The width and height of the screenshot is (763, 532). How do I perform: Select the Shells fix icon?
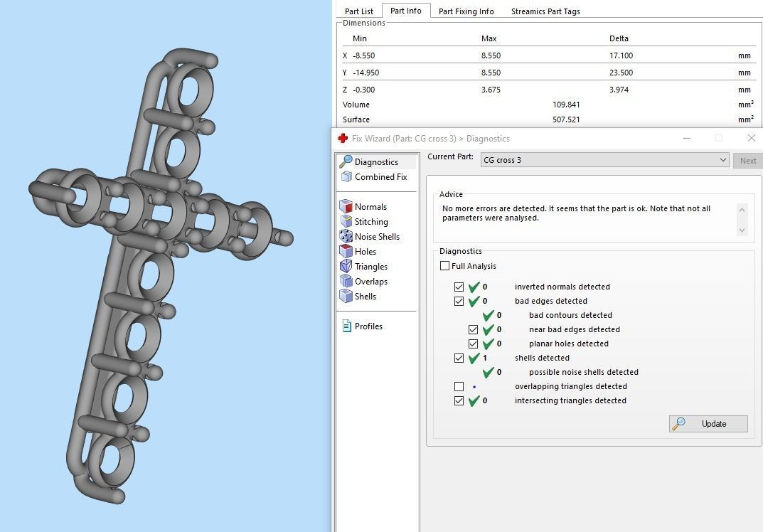tap(346, 297)
